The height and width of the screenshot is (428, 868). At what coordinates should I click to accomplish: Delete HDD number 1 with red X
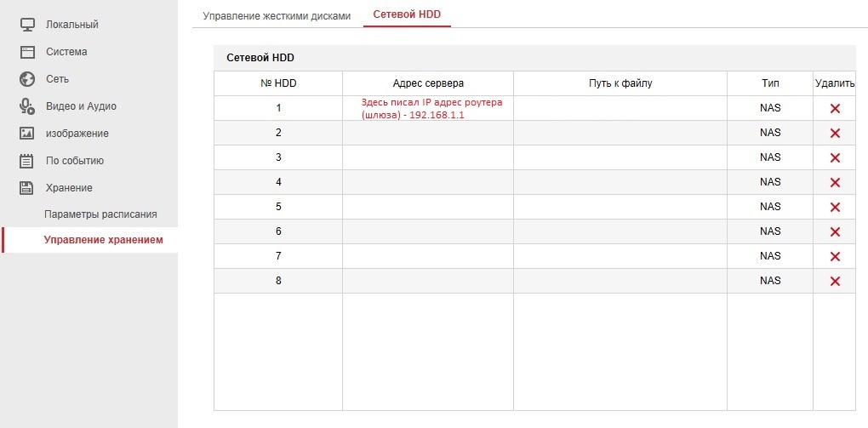(834, 108)
